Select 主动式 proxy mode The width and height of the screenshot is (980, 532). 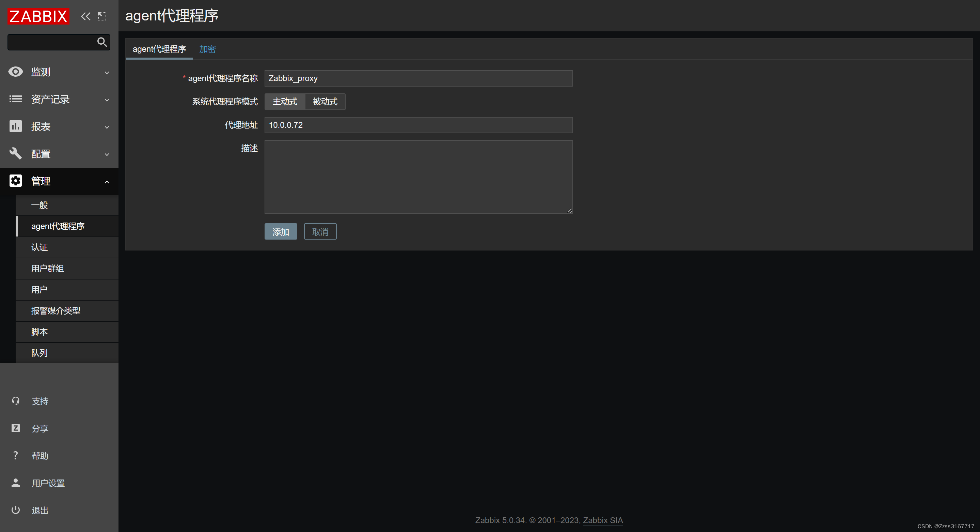(285, 102)
